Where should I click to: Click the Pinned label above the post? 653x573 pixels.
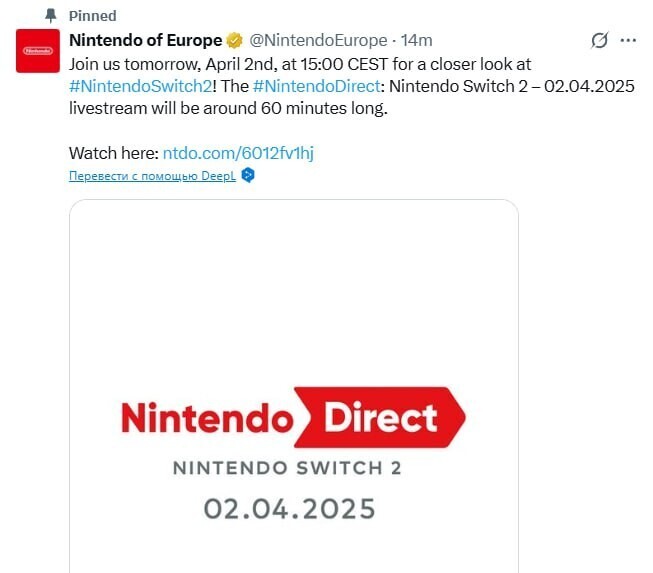pyautogui.click(x=92, y=16)
